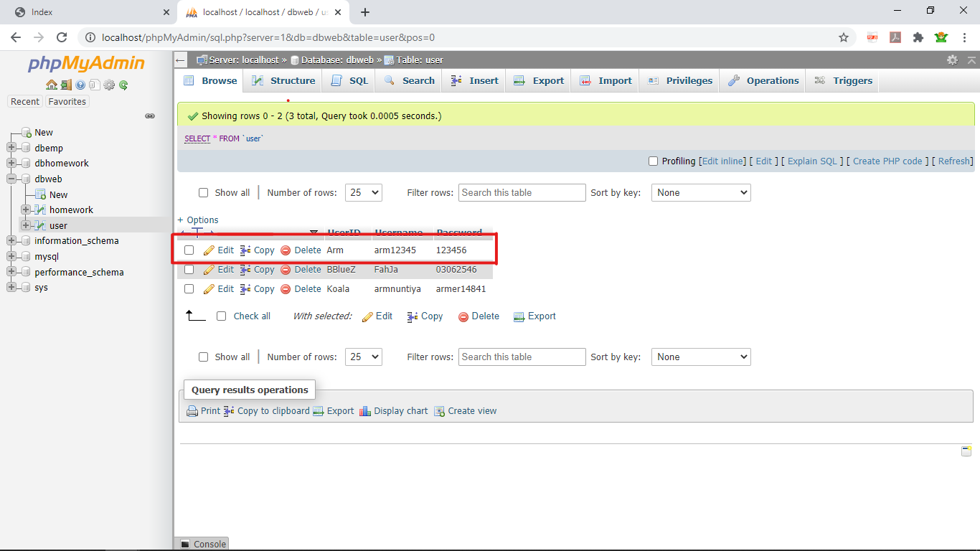
Task: Click the refresh navigation panel icon
Action: 122,85
